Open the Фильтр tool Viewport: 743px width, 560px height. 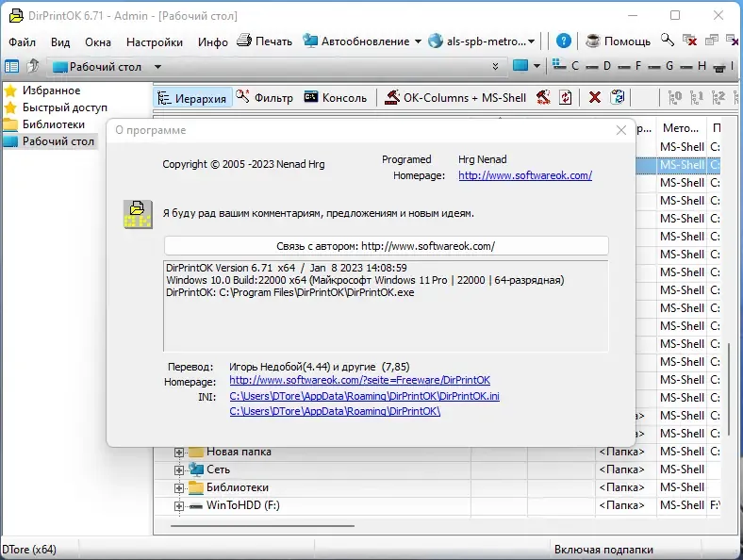[264, 98]
